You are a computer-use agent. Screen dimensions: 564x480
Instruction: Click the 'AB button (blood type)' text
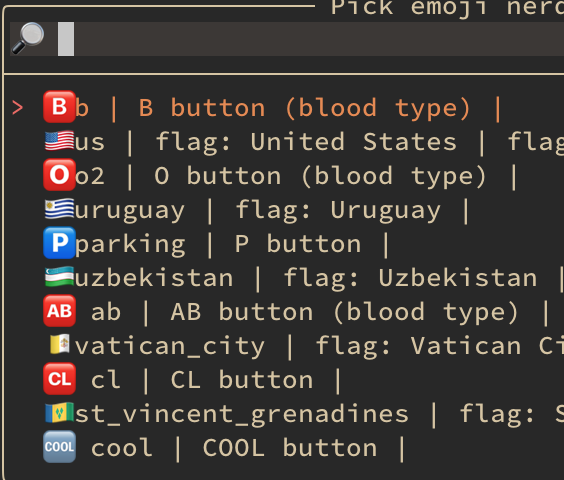click(344, 312)
